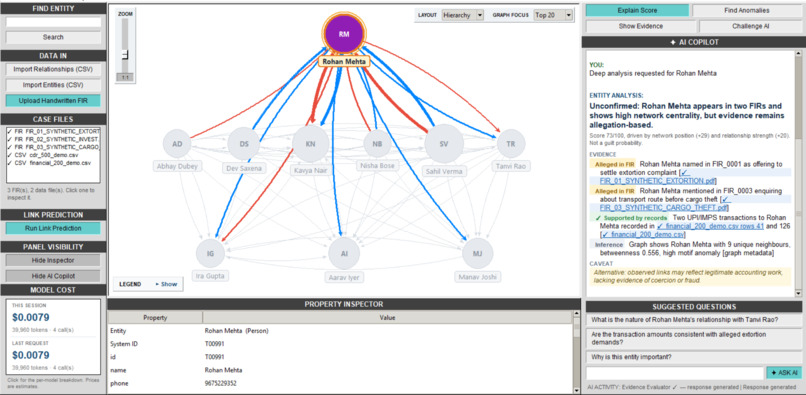Viewport: 806px width, 395px height.
Task: Click Run Link Prediction
Action: (x=53, y=228)
